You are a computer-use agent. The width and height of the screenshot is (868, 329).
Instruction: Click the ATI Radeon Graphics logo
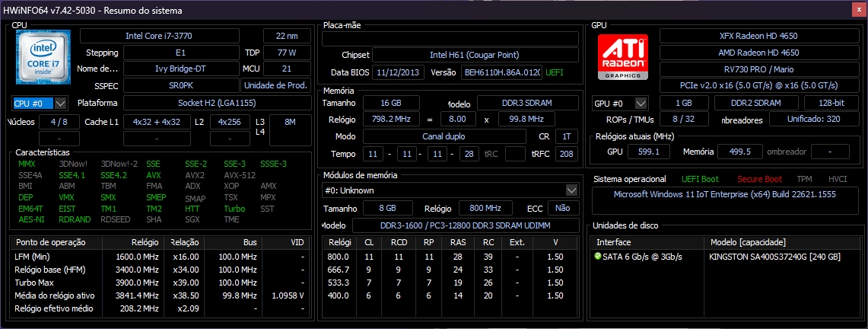click(x=623, y=57)
